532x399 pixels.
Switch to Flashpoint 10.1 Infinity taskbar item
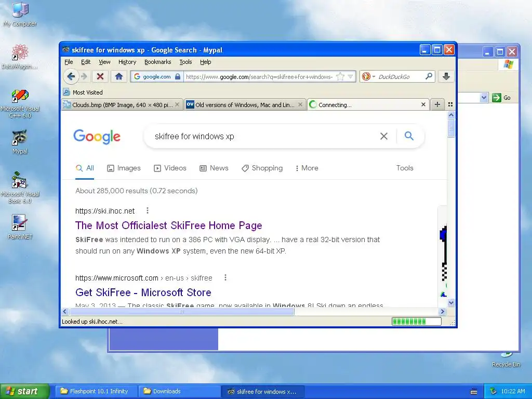(x=96, y=391)
